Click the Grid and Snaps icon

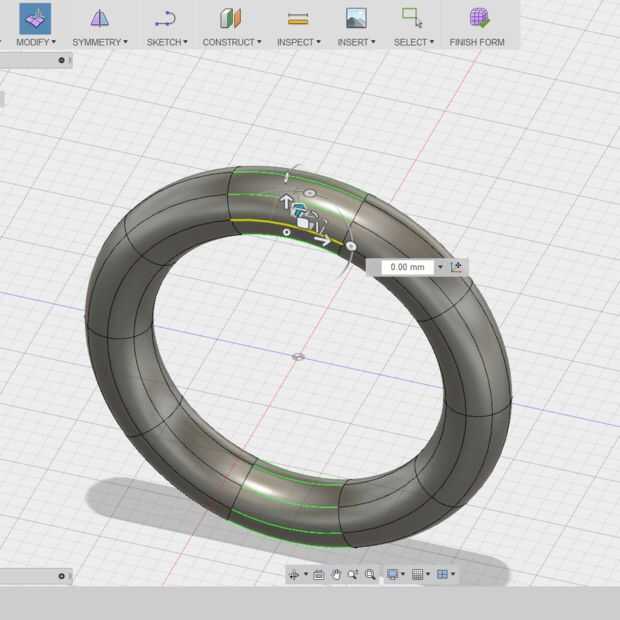point(417,574)
